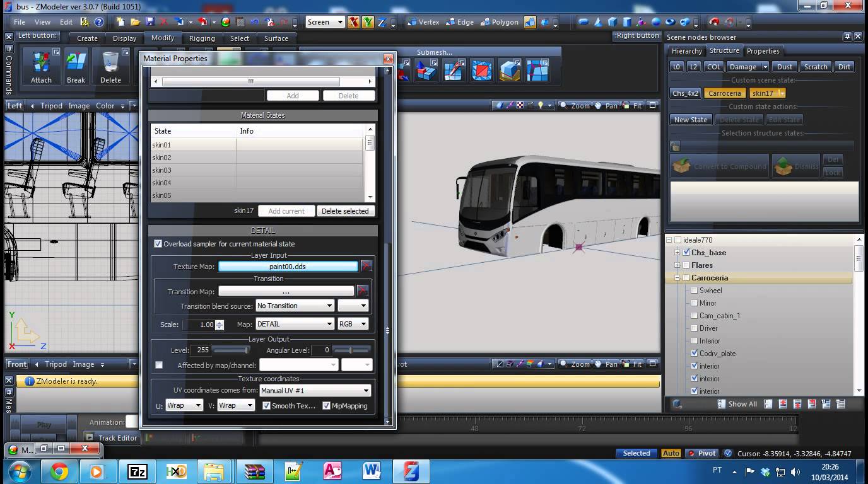Click the open folder icon in toolbar
The height and width of the screenshot is (484, 868).
134,22
